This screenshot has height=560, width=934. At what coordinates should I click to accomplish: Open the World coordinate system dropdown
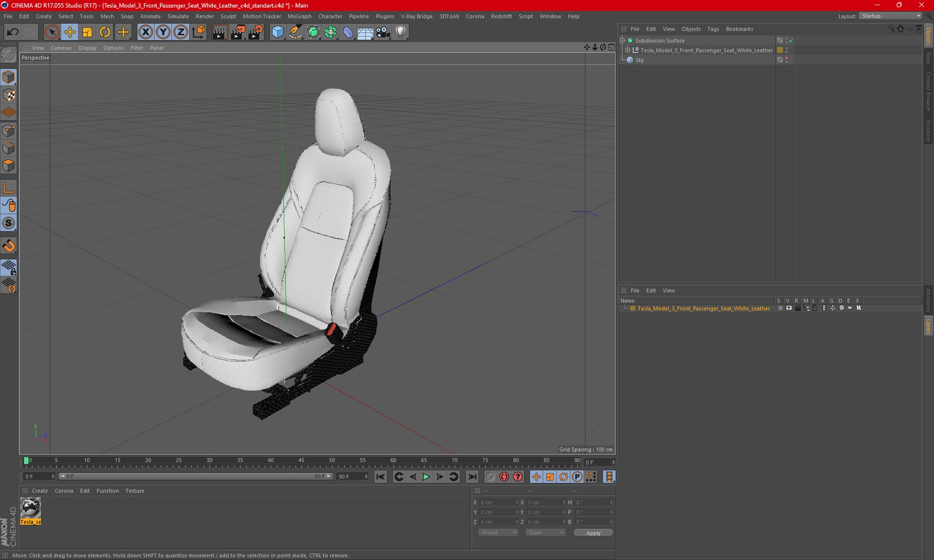pos(498,533)
